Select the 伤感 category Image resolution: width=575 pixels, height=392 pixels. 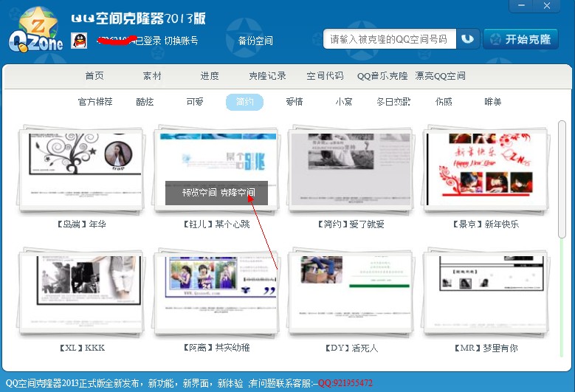click(x=444, y=102)
